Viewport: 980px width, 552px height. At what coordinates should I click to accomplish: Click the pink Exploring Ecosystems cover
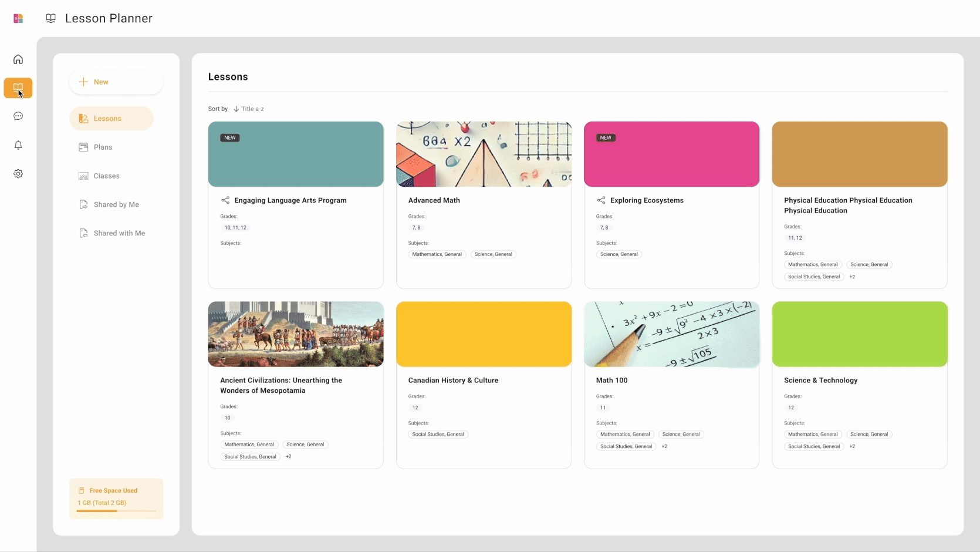671,154
